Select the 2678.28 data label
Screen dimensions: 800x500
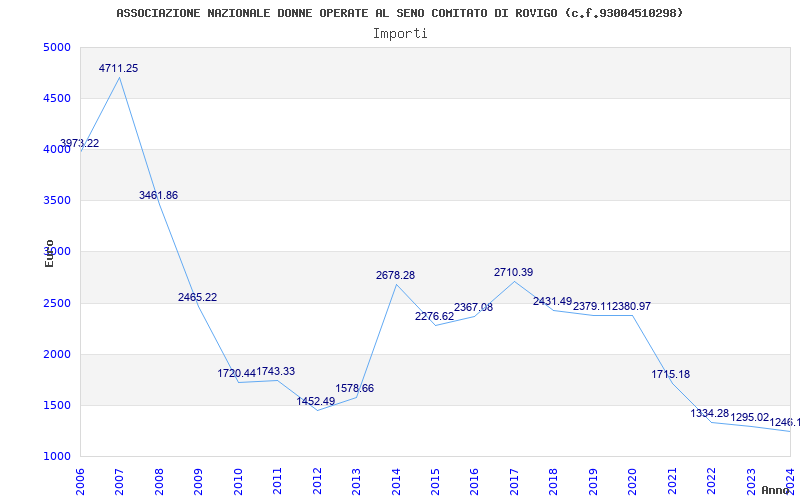click(x=395, y=275)
